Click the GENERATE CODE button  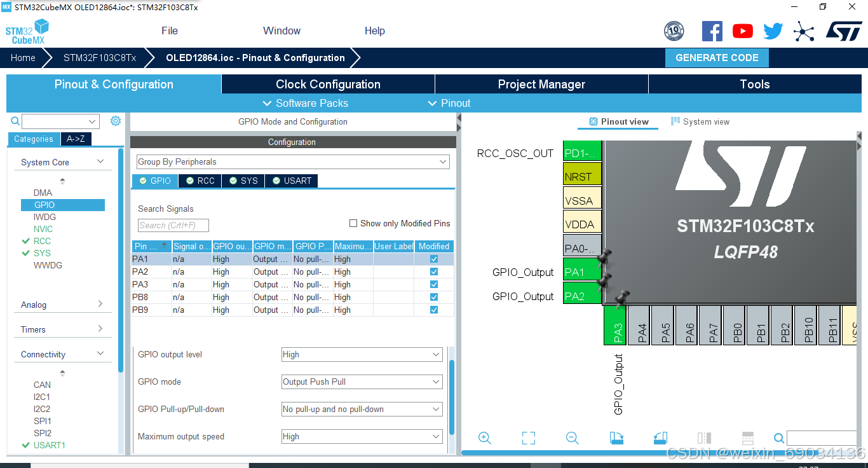[717, 57]
